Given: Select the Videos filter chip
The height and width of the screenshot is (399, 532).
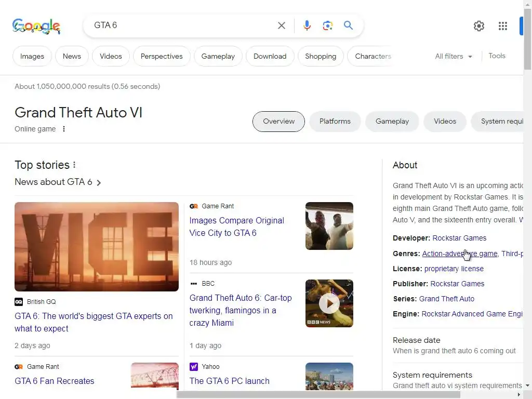Looking at the screenshot, I should point(111,56).
